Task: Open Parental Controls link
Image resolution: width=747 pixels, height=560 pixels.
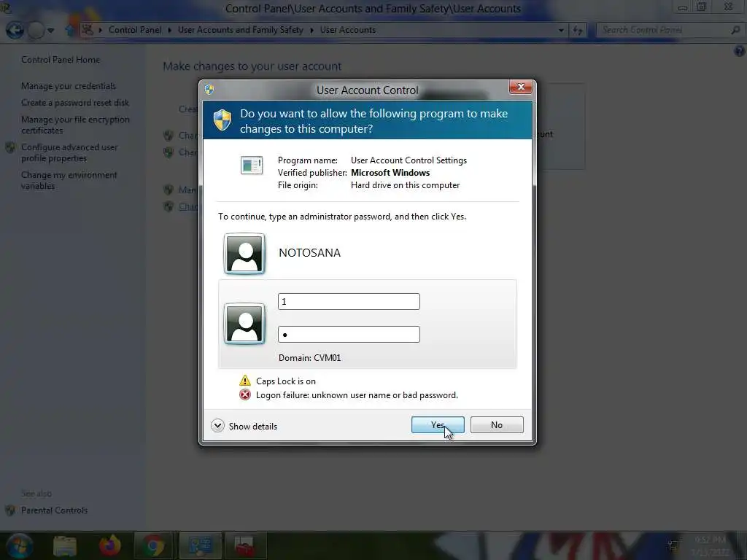Action: [x=54, y=510]
